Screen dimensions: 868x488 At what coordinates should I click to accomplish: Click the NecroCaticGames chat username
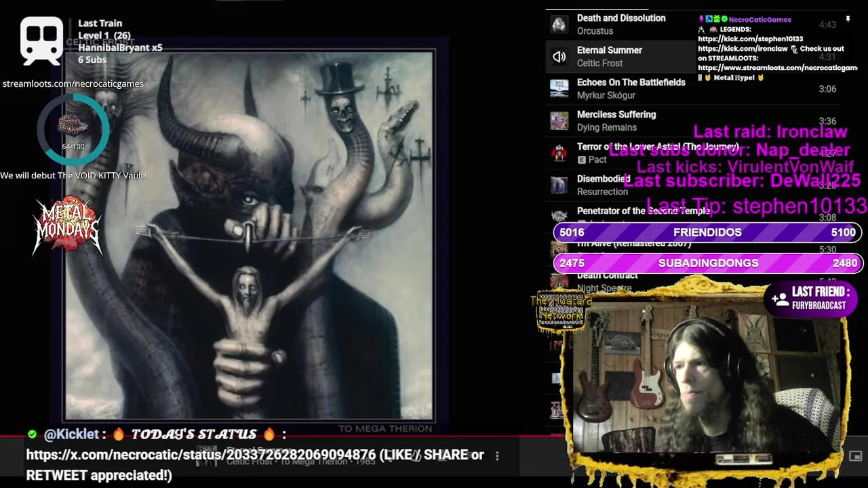click(x=759, y=20)
